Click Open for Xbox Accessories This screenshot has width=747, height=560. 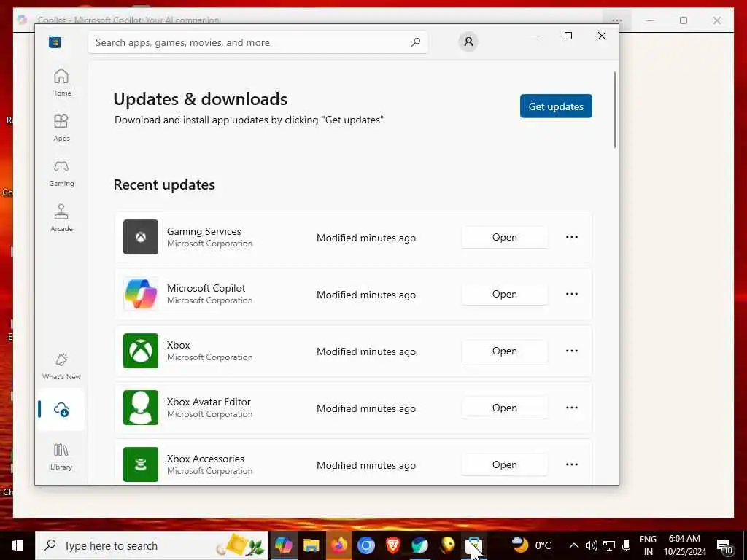[x=505, y=464]
